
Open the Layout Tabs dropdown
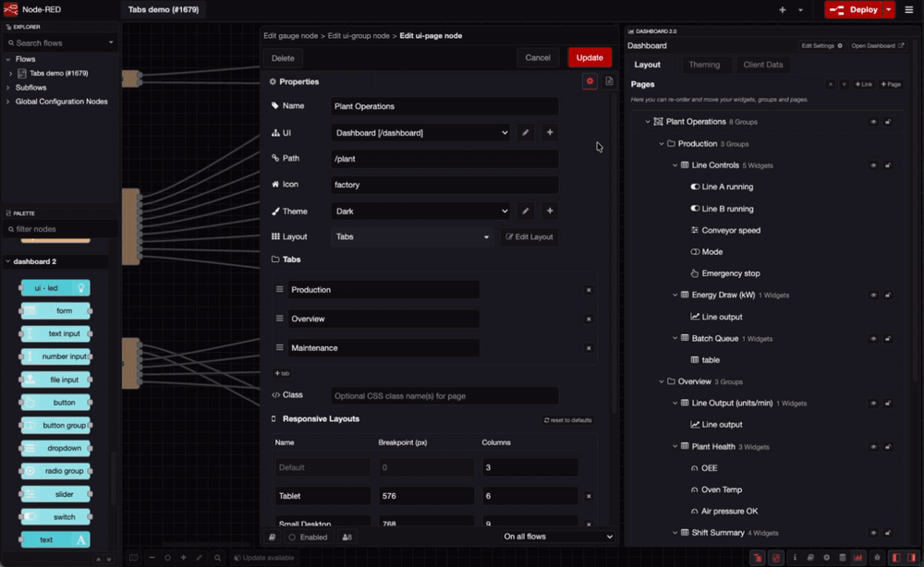[x=412, y=236]
